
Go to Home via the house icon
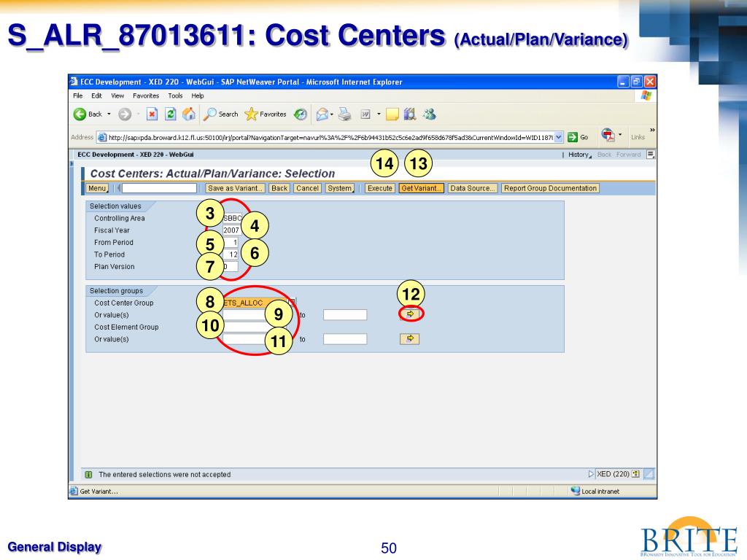pos(189,114)
